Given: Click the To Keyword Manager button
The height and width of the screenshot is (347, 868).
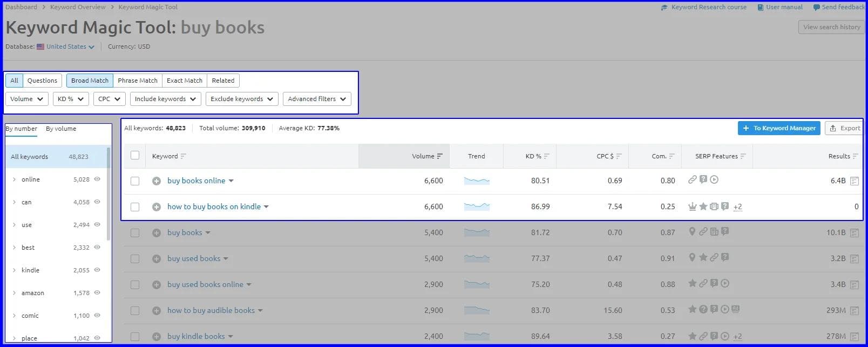Looking at the screenshot, I should click(x=779, y=128).
